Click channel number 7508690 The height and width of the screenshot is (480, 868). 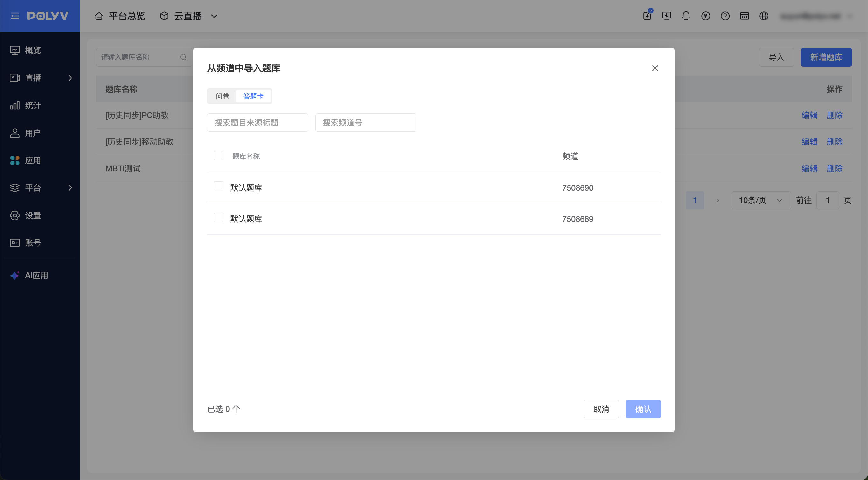(577, 188)
